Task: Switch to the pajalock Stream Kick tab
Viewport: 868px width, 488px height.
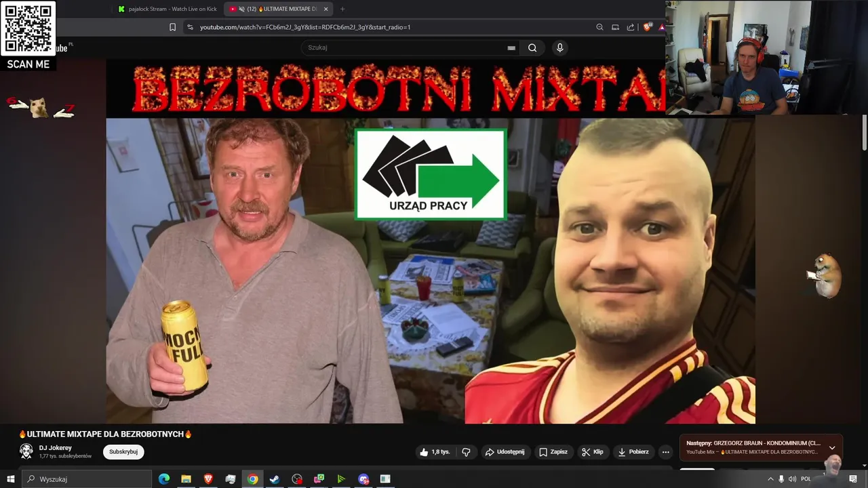Action: point(167,9)
